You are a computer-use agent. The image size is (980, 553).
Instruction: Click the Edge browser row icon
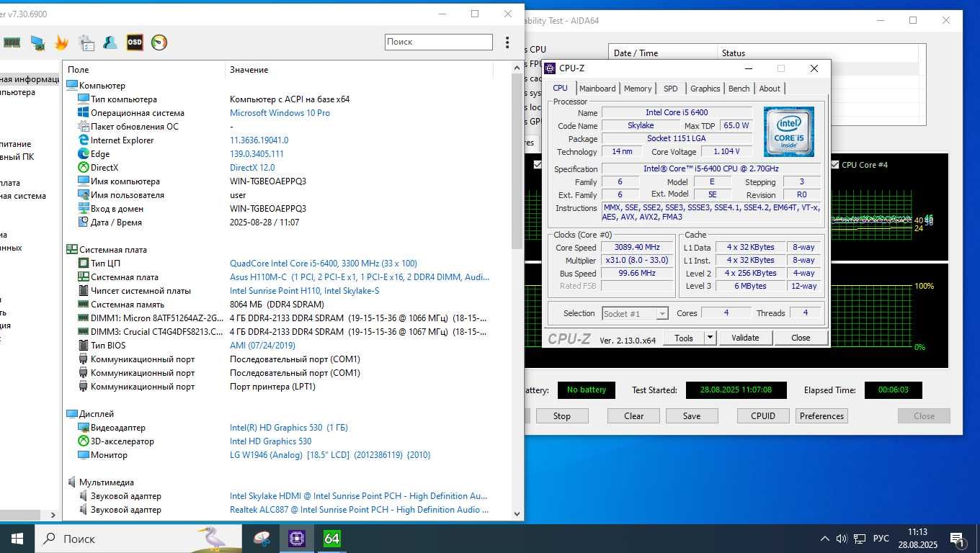(x=84, y=154)
